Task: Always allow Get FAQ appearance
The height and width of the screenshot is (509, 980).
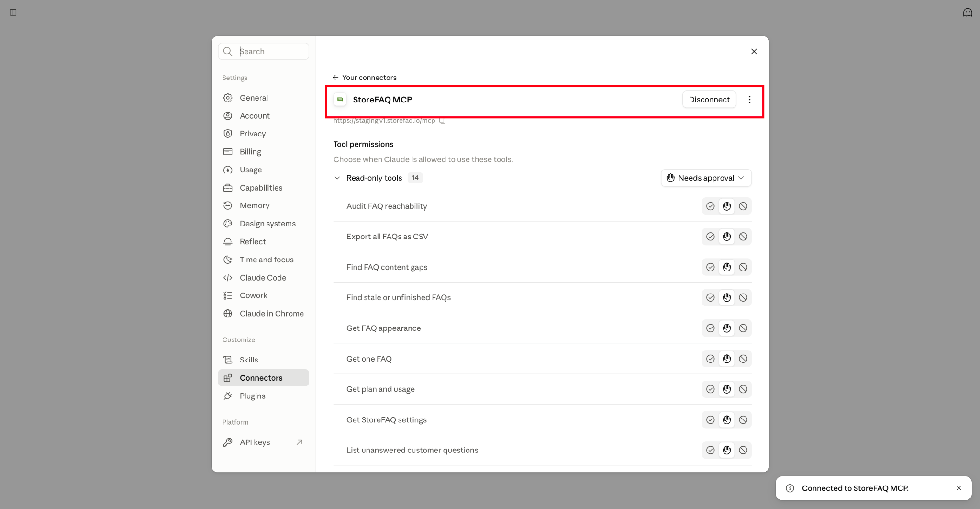Action: click(711, 328)
